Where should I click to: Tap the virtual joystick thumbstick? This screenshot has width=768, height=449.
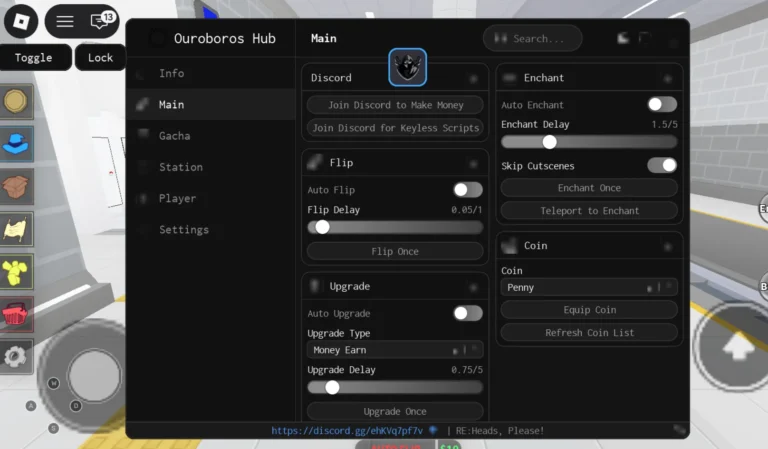[x=94, y=376]
